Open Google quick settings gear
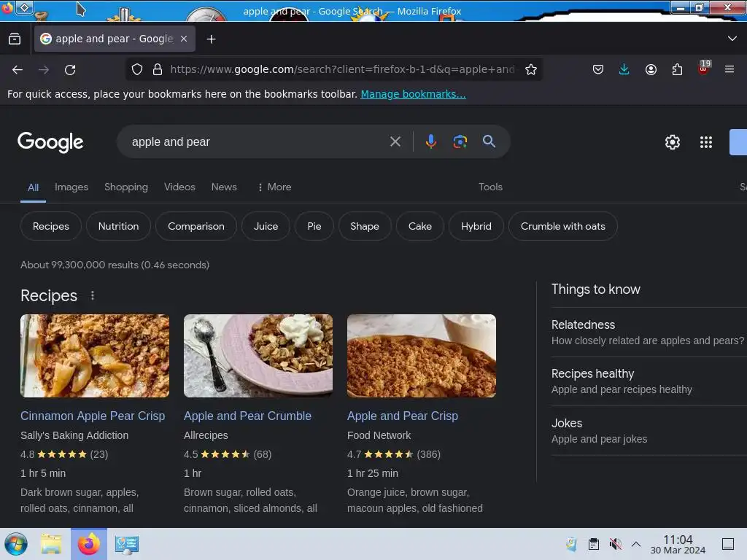The image size is (747, 560). tap(672, 142)
